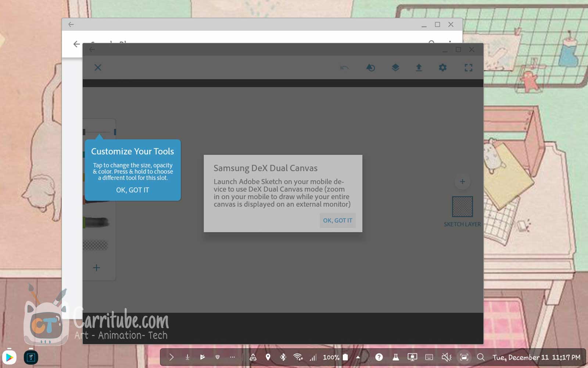Screen dimensions: 588x368
Task: Click the Share/Export upload icon
Action: click(x=419, y=68)
